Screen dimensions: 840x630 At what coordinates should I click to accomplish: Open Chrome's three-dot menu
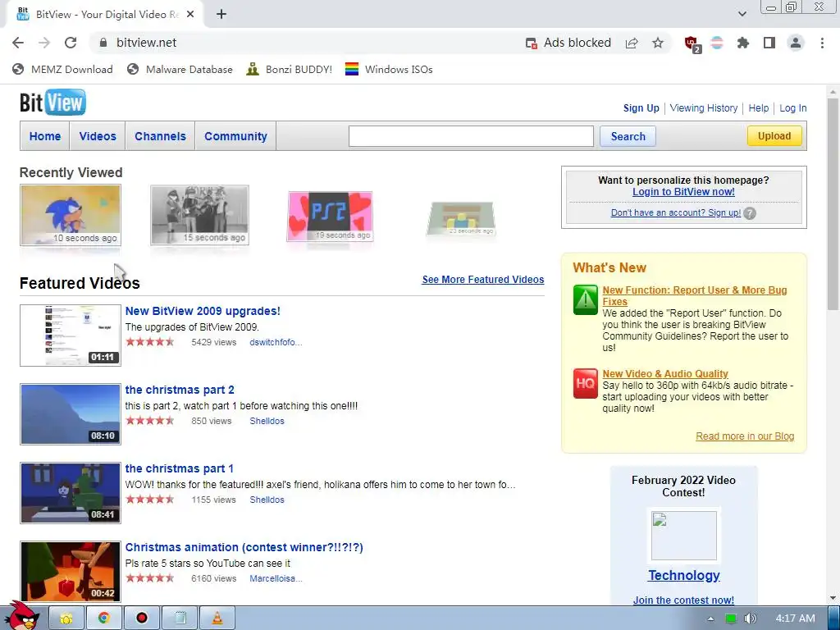(x=822, y=43)
